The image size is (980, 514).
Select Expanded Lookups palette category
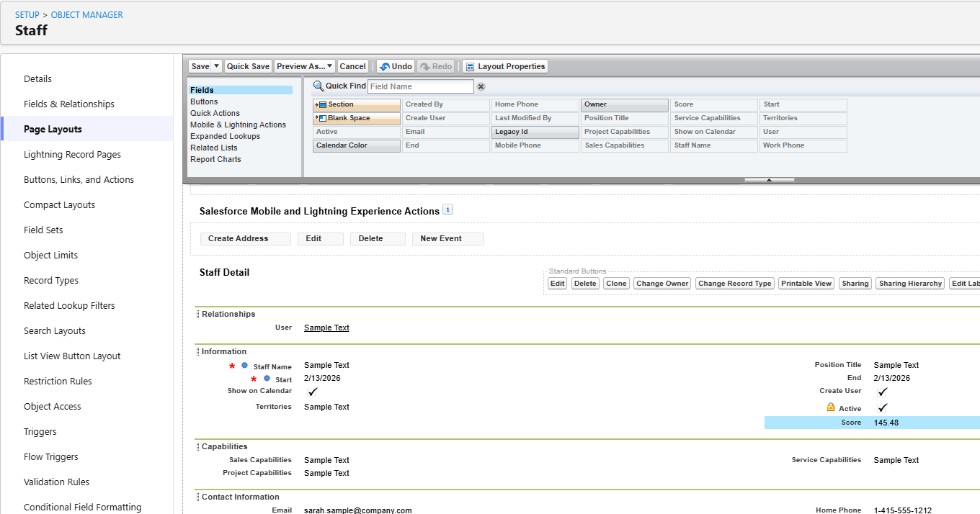click(225, 136)
